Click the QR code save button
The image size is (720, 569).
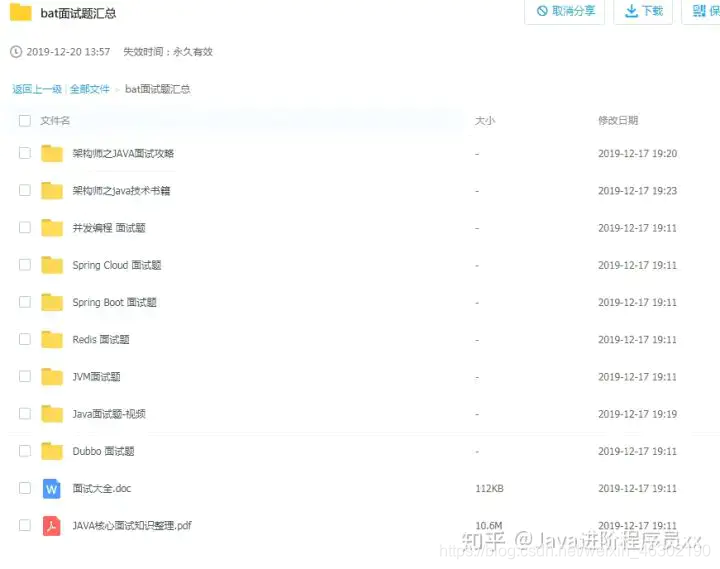tap(703, 11)
